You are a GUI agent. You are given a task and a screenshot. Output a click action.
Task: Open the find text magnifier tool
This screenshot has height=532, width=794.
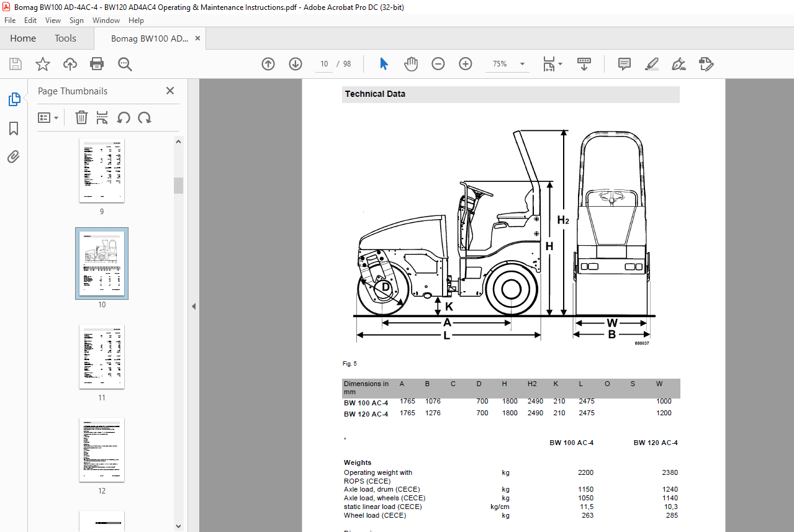(x=125, y=64)
